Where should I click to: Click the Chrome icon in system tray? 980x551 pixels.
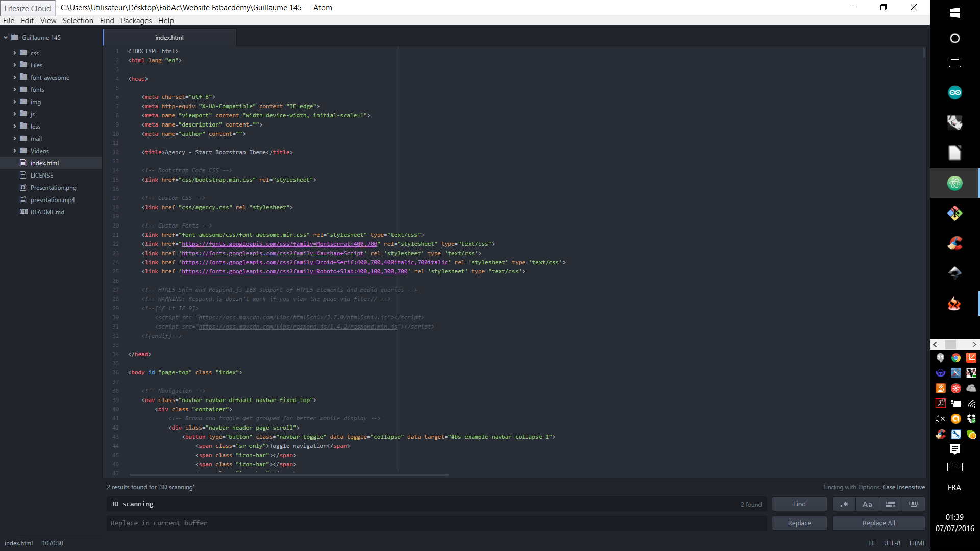click(956, 358)
